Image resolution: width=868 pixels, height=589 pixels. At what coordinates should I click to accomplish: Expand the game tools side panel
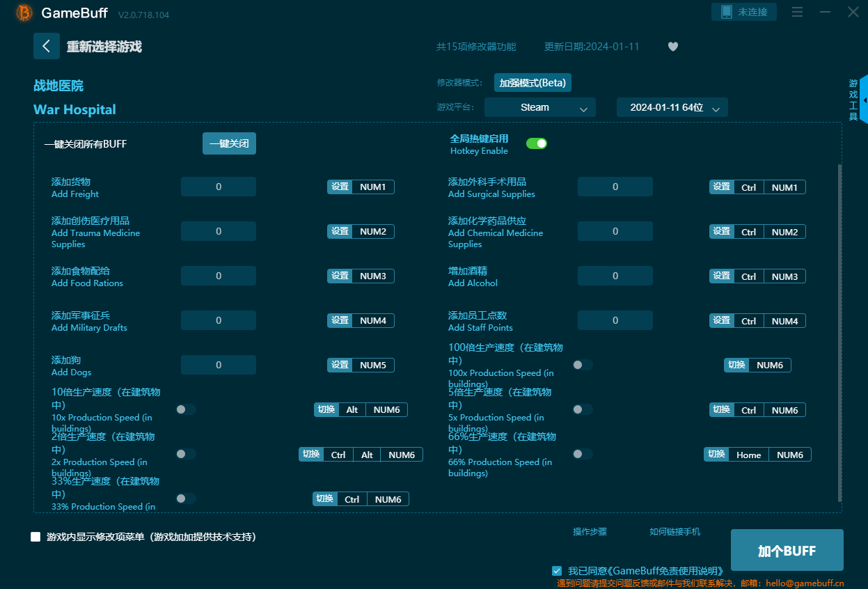click(864, 100)
